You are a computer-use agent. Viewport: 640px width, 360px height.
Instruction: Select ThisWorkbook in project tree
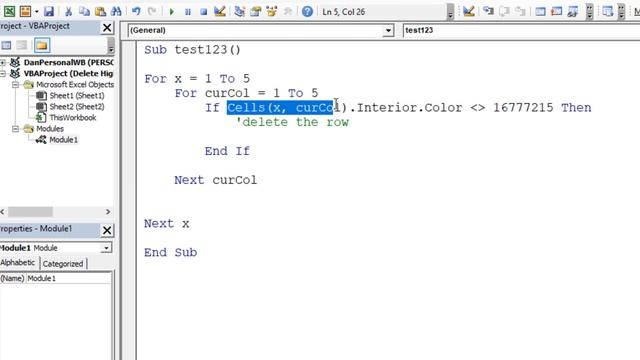point(73,118)
